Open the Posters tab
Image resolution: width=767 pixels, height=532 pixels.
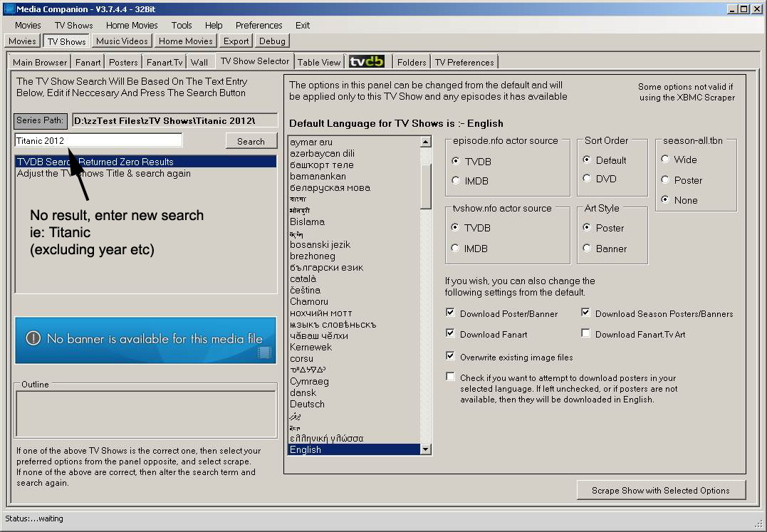pyautogui.click(x=123, y=62)
